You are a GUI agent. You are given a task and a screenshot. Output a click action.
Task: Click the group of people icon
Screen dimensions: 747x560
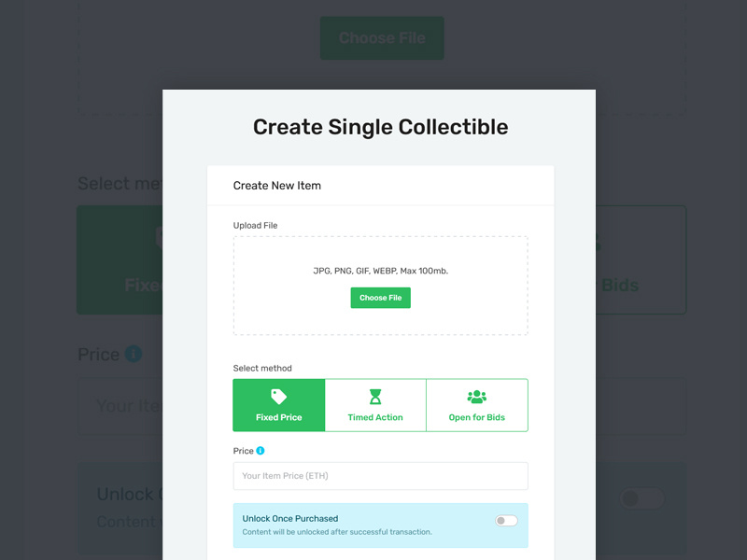click(477, 396)
